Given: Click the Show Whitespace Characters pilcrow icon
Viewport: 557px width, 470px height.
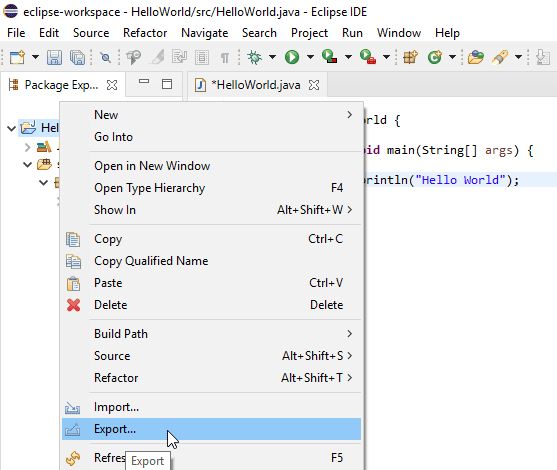Looking at the screenshot, I should tap(224, 57).
